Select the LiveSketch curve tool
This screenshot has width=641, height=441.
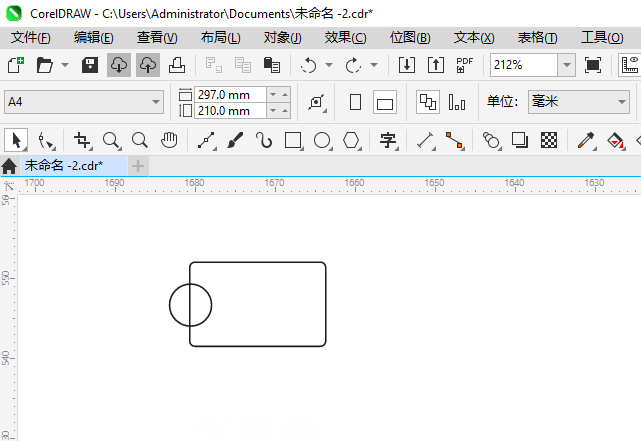click(264, 141)
